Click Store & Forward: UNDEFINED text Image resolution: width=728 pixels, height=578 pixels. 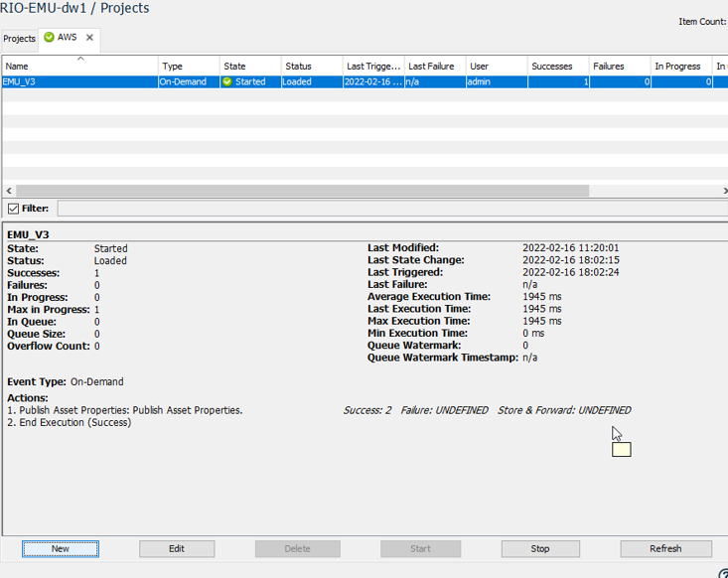(x=564, y=410)
